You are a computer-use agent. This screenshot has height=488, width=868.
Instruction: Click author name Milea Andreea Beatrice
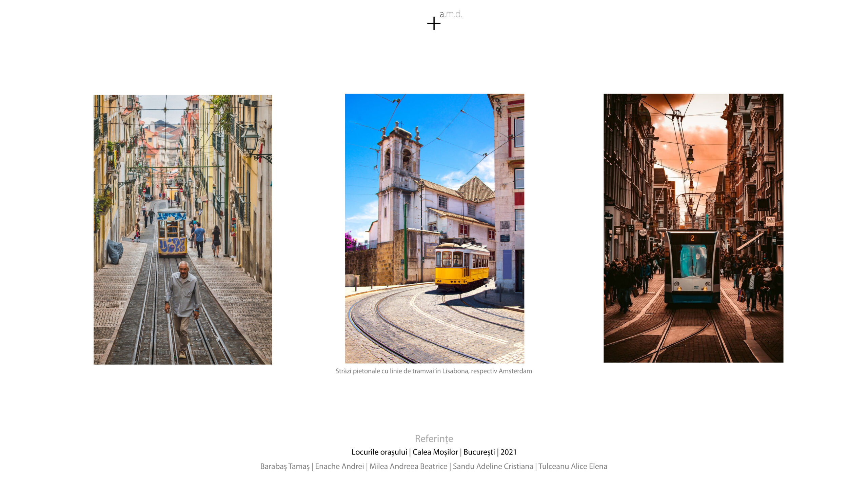tap(408, 466)
